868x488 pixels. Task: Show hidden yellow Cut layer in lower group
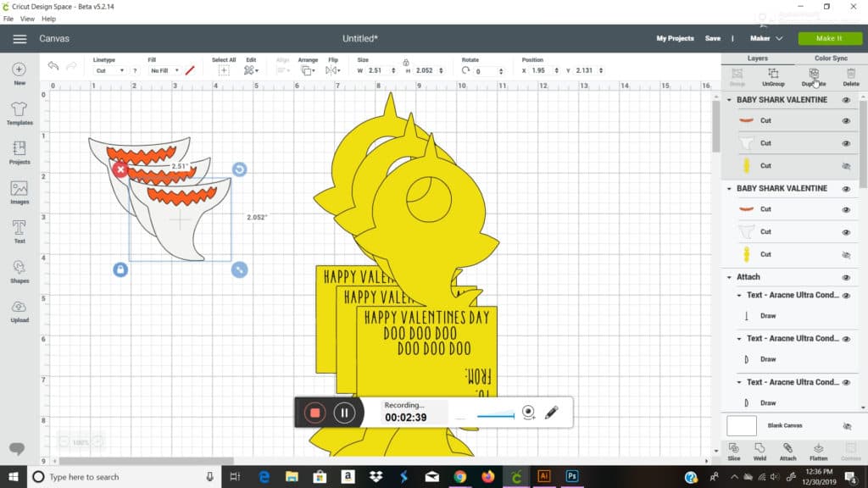[846, 254]
